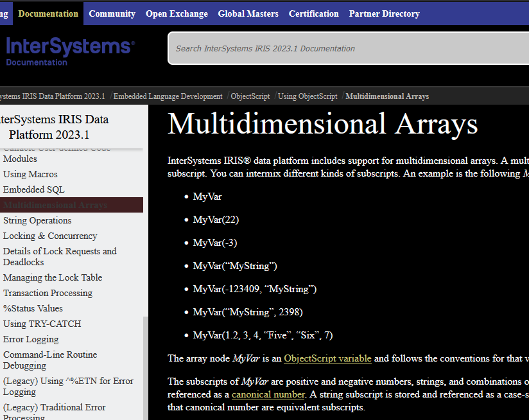Open (Legacy) Using ^%ETN for Error Logging
The height and width of the screenshot is (420, 529).
pyautogui.click(x=68, y=386)
